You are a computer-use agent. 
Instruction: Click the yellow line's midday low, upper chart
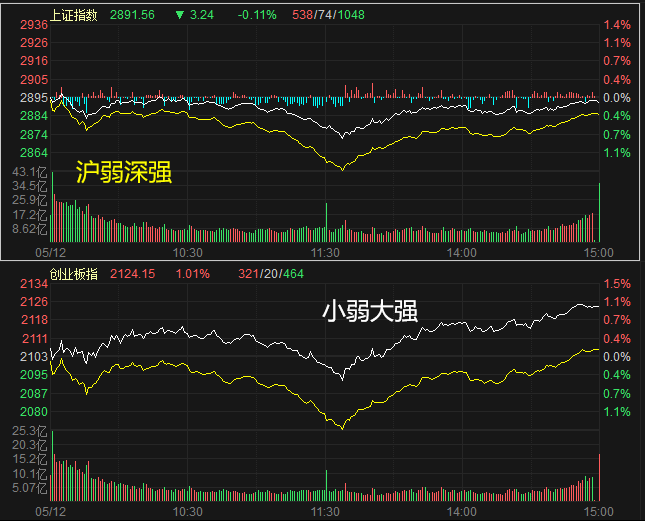click(343, 169)
